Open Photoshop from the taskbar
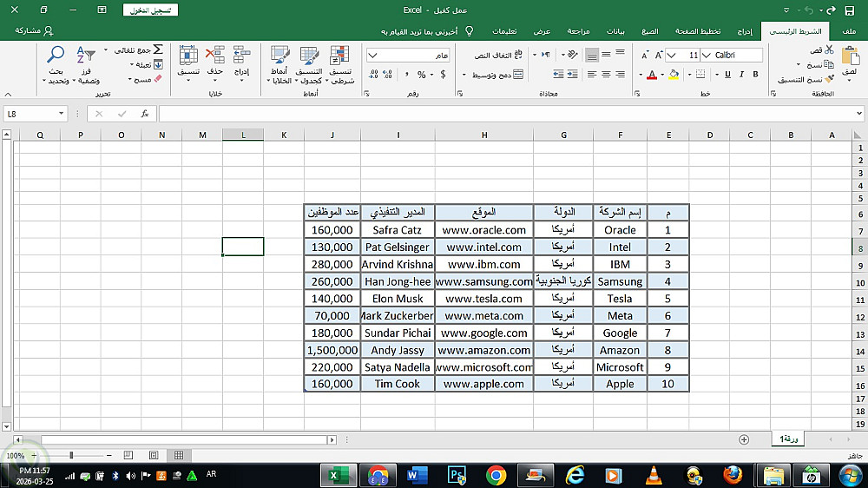This screenshot has width=868, height=488. 457,476
